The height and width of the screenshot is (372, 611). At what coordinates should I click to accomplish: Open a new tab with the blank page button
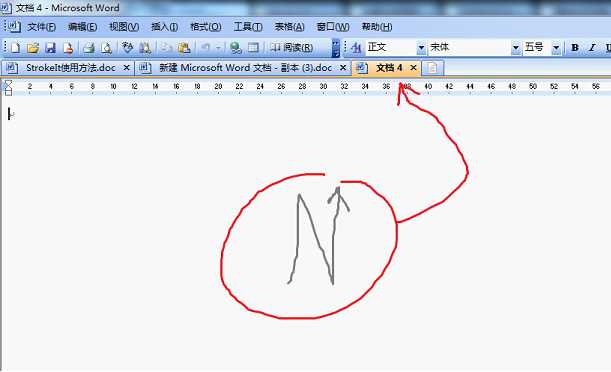432,68
